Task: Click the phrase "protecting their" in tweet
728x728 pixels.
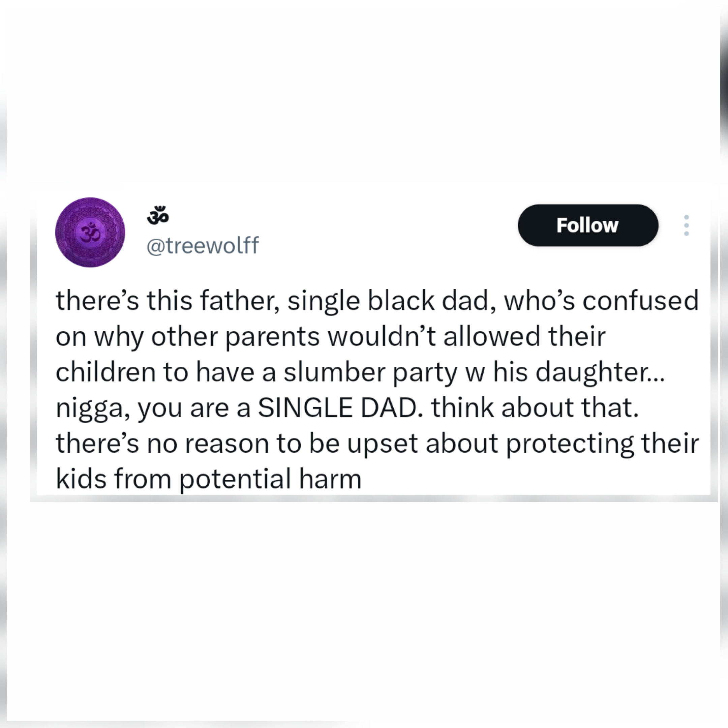Action: (602, 444)
